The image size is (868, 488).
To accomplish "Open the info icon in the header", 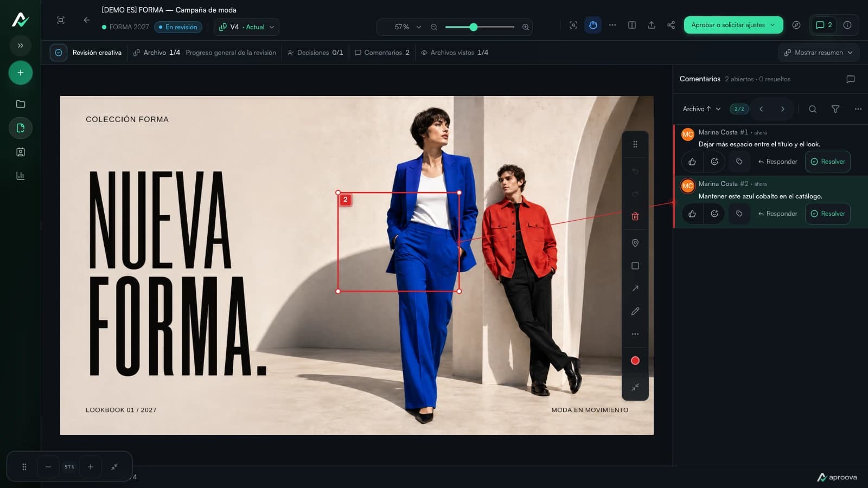I will 847,25.
